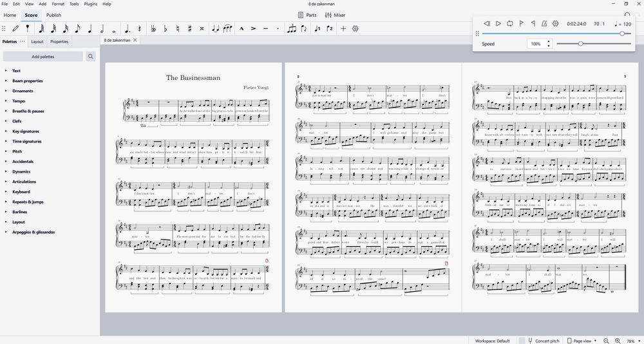Open the plus add menu in the note toolbar
Screen dimensions: 644x344
tap(343, 29)
